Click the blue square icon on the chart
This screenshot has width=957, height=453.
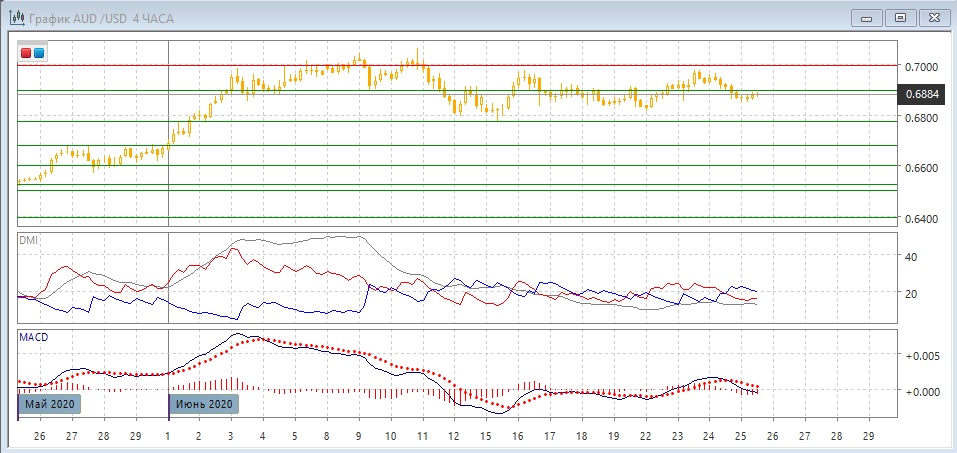tap(39, 53)
